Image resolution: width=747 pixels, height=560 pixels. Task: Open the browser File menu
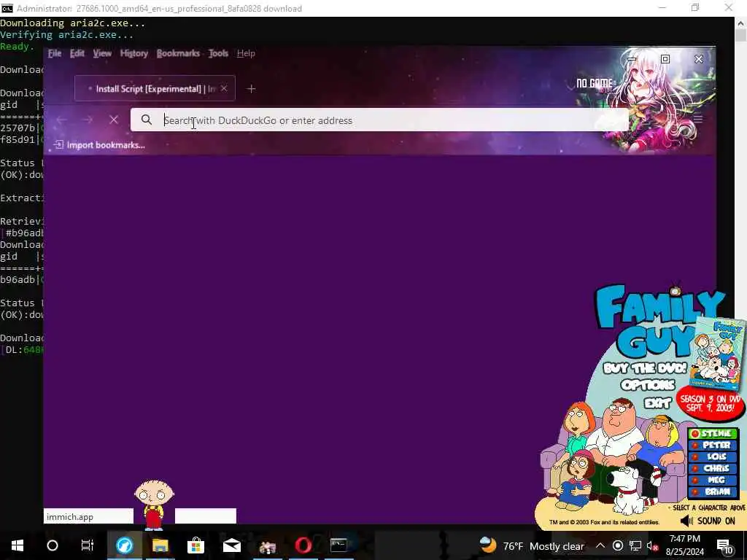pos(54,53)
